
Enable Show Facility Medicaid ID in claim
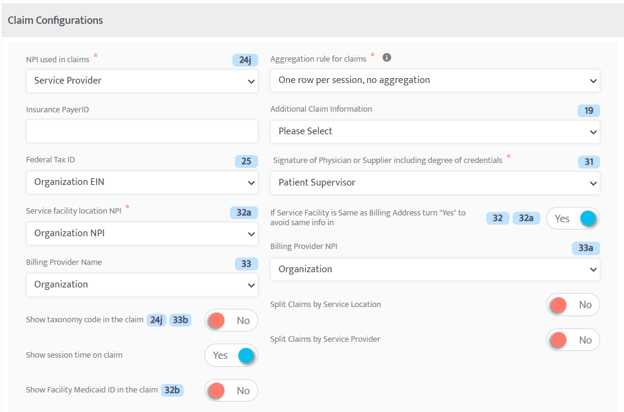tap(231, 391)
